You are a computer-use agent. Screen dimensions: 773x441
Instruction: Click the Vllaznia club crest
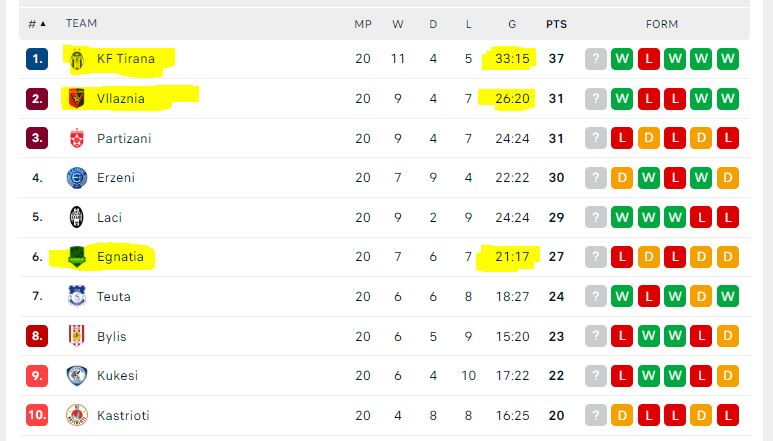pyautogui.click(x=76, y=99)
